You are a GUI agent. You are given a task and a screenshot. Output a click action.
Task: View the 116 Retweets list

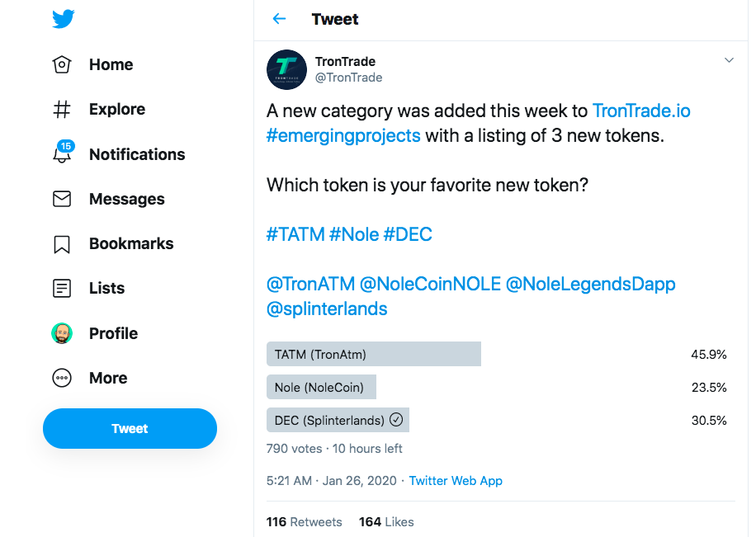point(304,522)
